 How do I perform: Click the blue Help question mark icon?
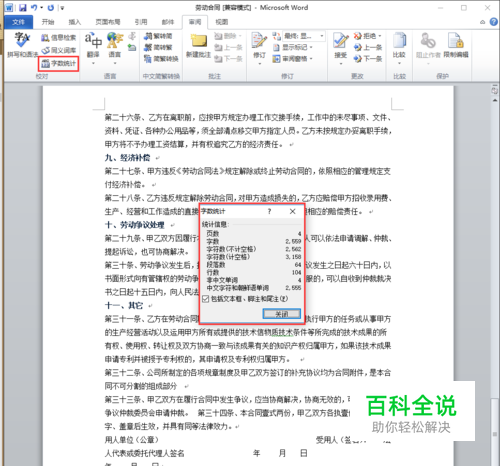point(494,22)
